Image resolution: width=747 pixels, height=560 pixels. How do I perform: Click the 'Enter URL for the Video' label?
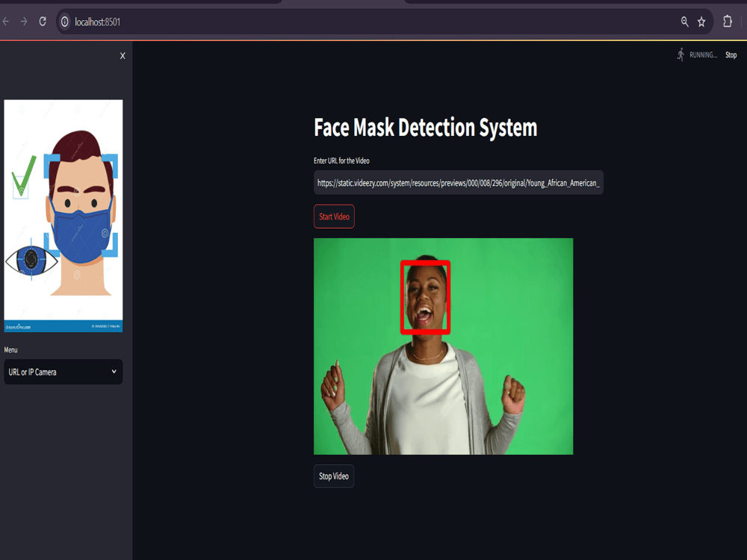[x=341, y=161]
